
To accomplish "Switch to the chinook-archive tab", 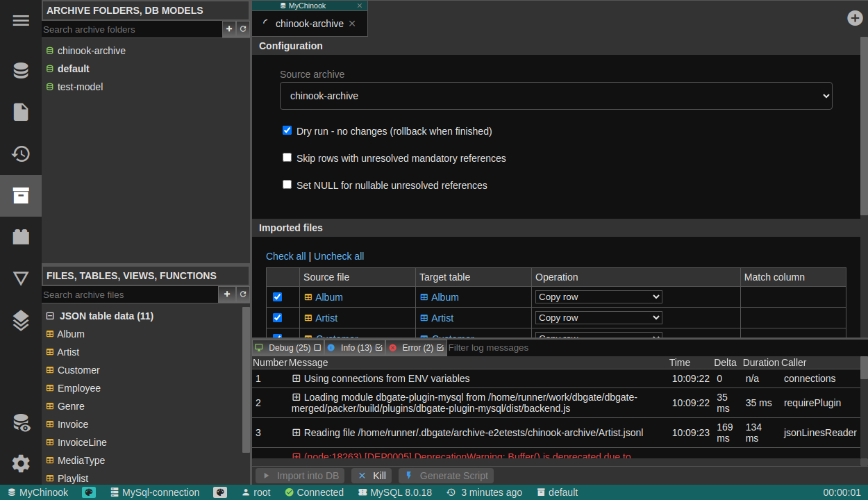I will [x=309, y=24].
